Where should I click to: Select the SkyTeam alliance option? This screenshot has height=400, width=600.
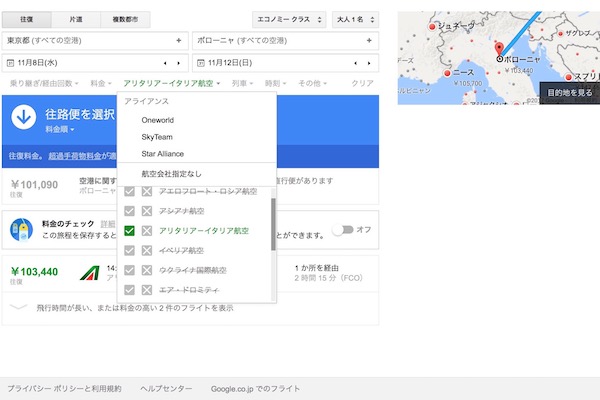tap(157, 137)
